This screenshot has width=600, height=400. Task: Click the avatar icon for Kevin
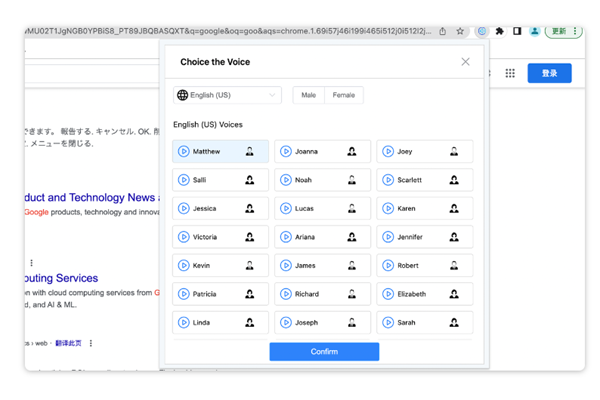pos(250,266)
